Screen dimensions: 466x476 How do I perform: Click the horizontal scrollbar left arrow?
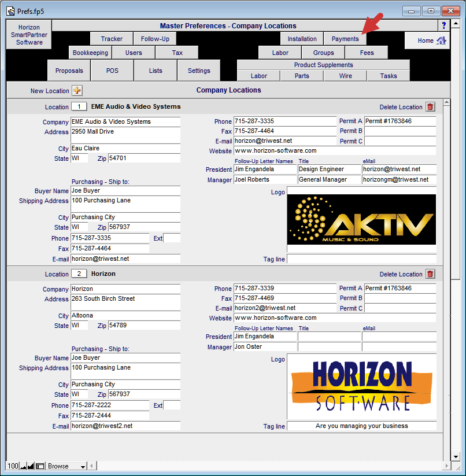coord(92,466)
